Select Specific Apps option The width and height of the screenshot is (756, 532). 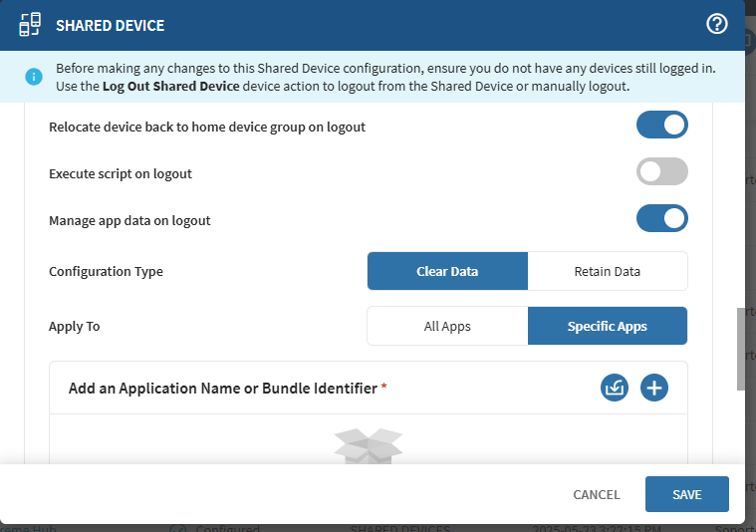[607, 326]
